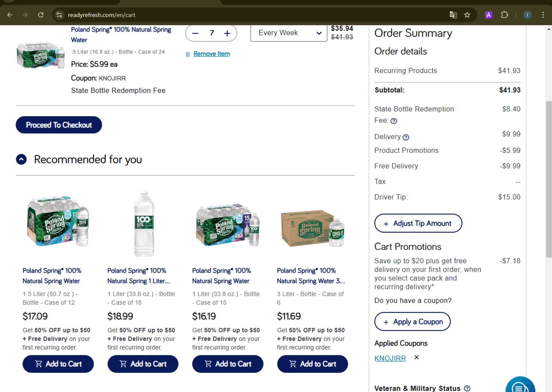Decrease quantity with the minus button
Viewport: 552px width, 392px height.
click(195, 33)
